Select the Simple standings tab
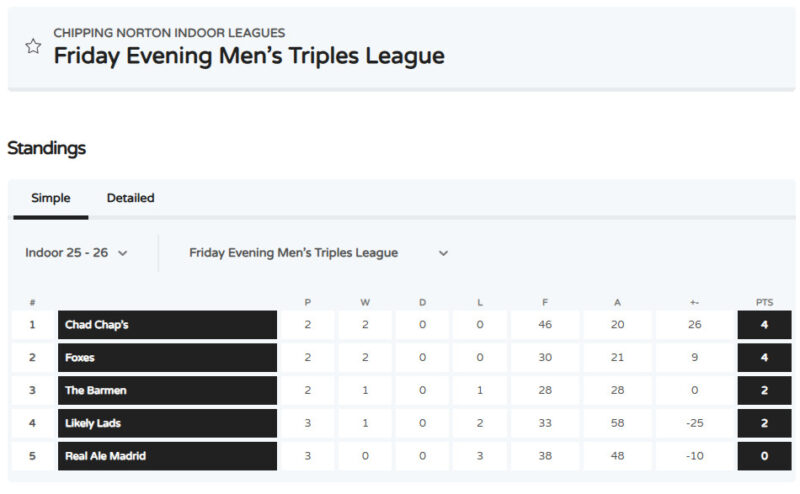This screenshot has height=494, width=800. 50,198
